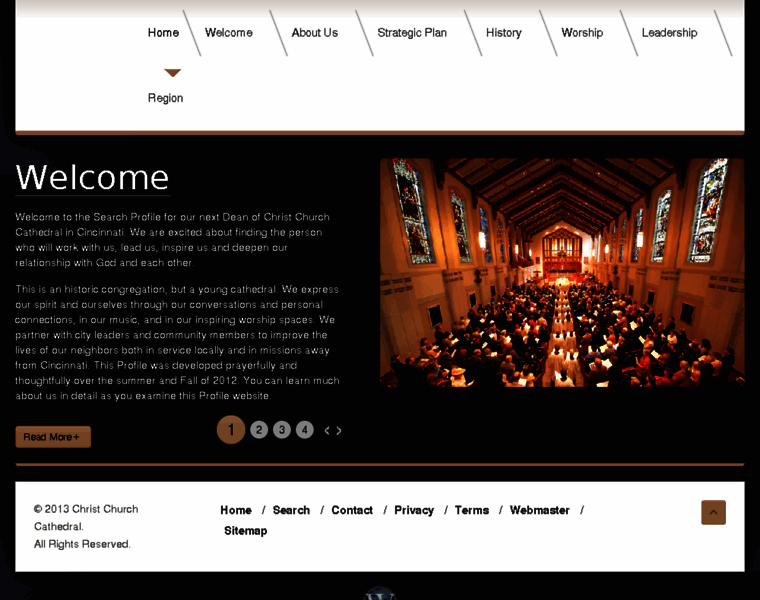Image resolution: width=760 pixels, height=600 pixels.
Task: Click the cathedral interior slide image
Action: pos(562,272)
